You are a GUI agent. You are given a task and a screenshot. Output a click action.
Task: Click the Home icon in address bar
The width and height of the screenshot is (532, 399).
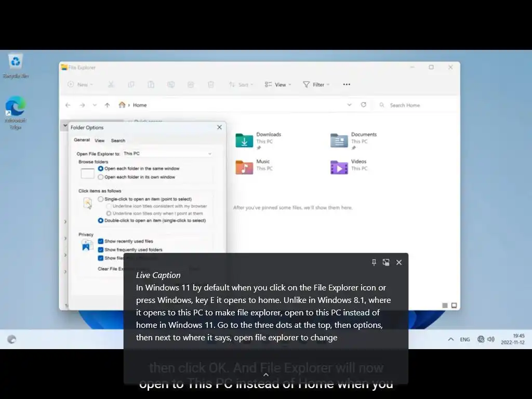[122, 105]
